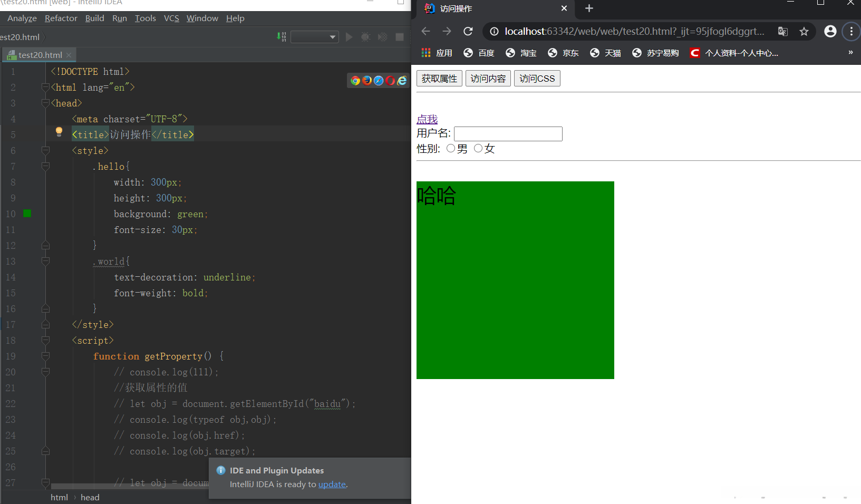Screen dimensions: 861x504
Task: Reload the browser page
Action: (468, 32)
